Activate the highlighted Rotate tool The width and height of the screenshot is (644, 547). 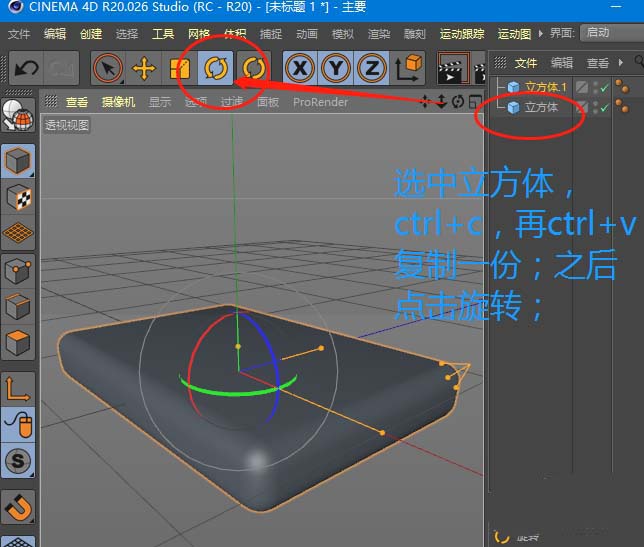[x=216, y=68]
